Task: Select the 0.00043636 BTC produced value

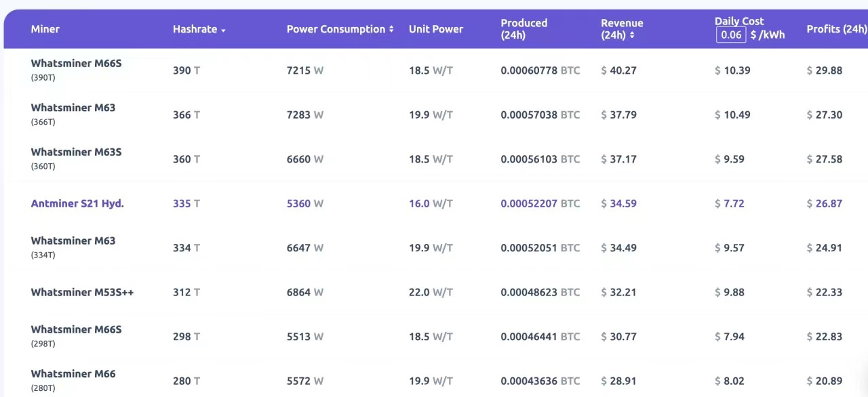Action: click(x=540, y=381)
